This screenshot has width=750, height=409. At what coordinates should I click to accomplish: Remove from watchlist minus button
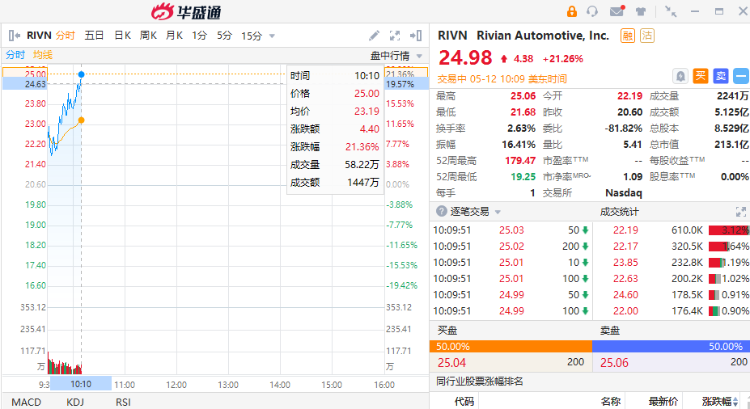741,76
